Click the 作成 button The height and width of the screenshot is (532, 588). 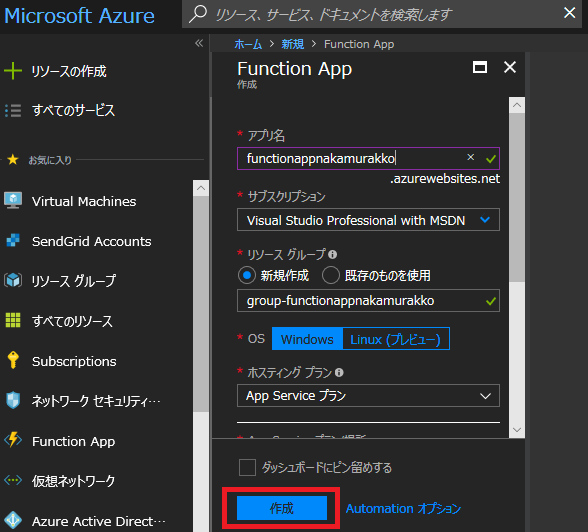tap(282, 508)
